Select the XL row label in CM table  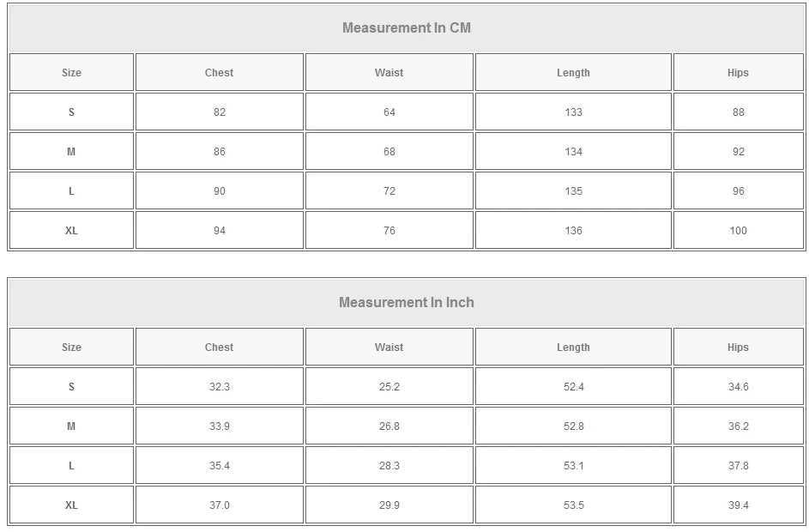[71, 231]
